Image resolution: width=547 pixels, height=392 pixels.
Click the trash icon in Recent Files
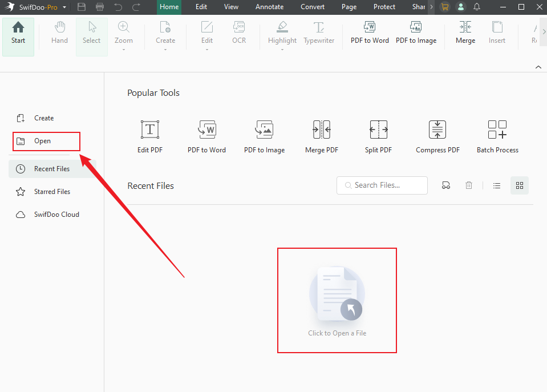[469, 185]
